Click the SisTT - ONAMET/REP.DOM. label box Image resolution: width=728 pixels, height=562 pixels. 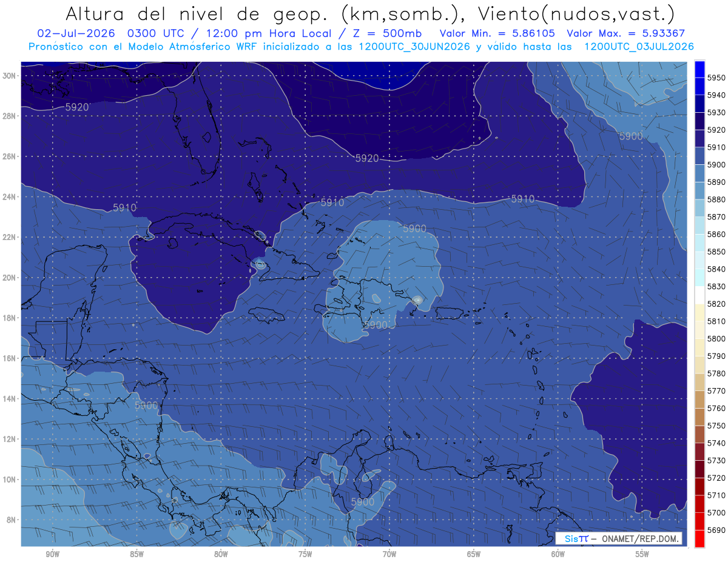pos(619,538)
